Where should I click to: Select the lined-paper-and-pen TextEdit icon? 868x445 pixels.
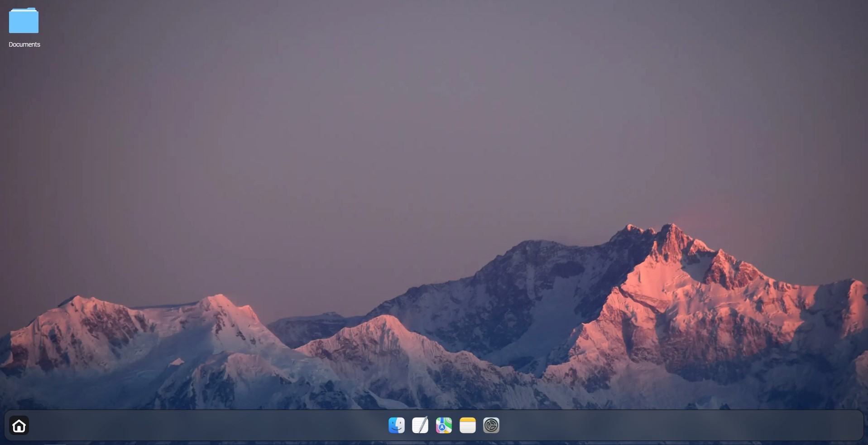tap(420, 426)
